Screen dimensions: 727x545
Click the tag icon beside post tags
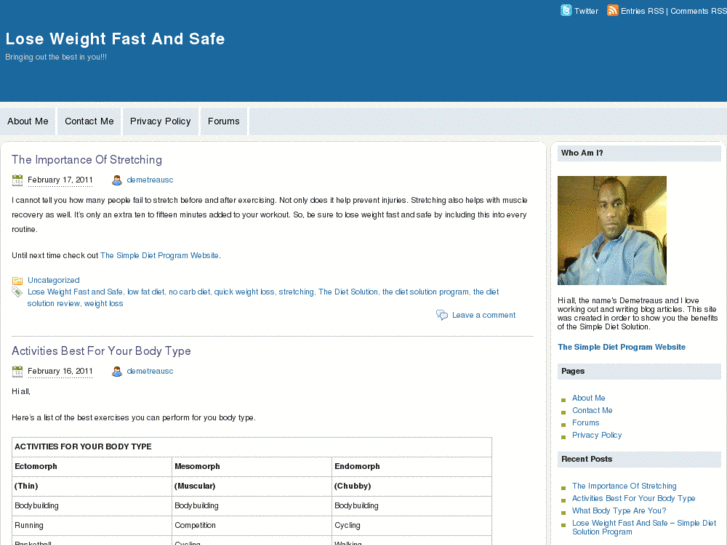tap(18, 292)
